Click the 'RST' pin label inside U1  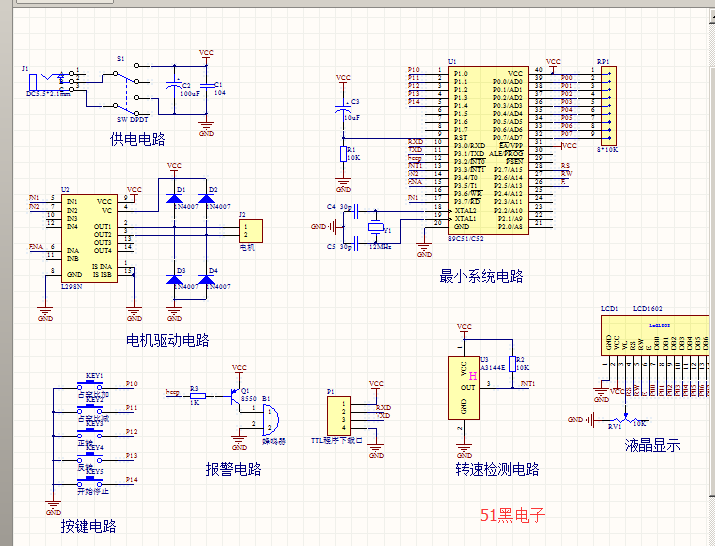[x=461, y=137]
